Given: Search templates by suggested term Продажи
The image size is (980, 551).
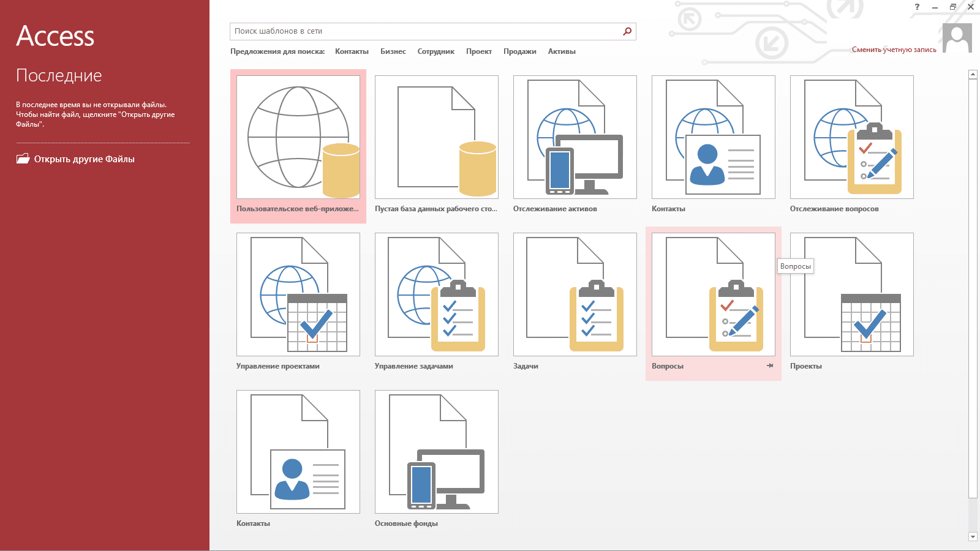Looking at the screenshot, I should 520,51.
